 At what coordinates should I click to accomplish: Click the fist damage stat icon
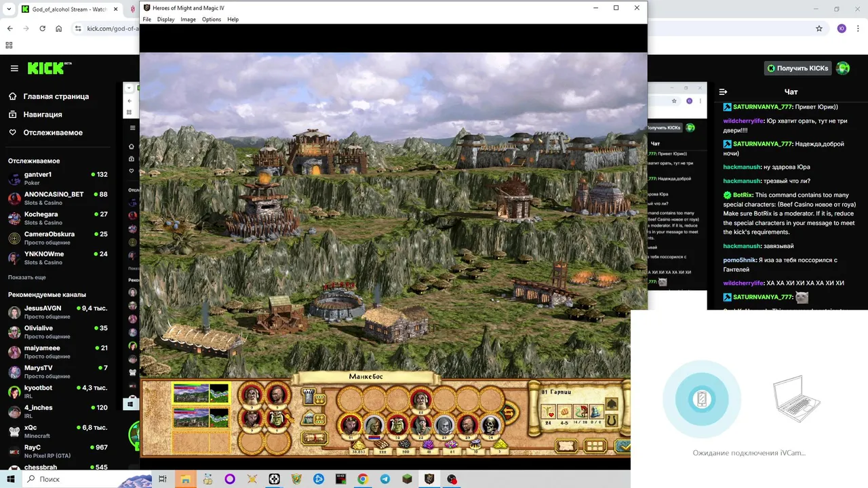point(564,411)
